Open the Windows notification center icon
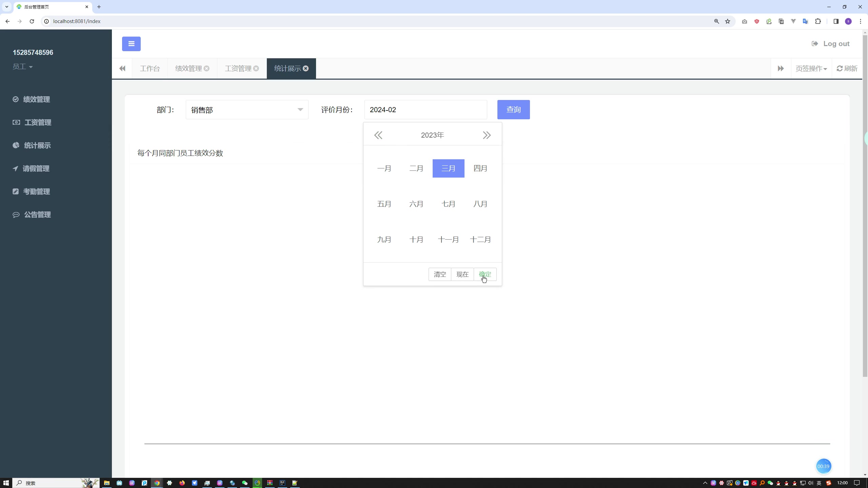This screenshot has width=868, height=488. click(857, 483)
